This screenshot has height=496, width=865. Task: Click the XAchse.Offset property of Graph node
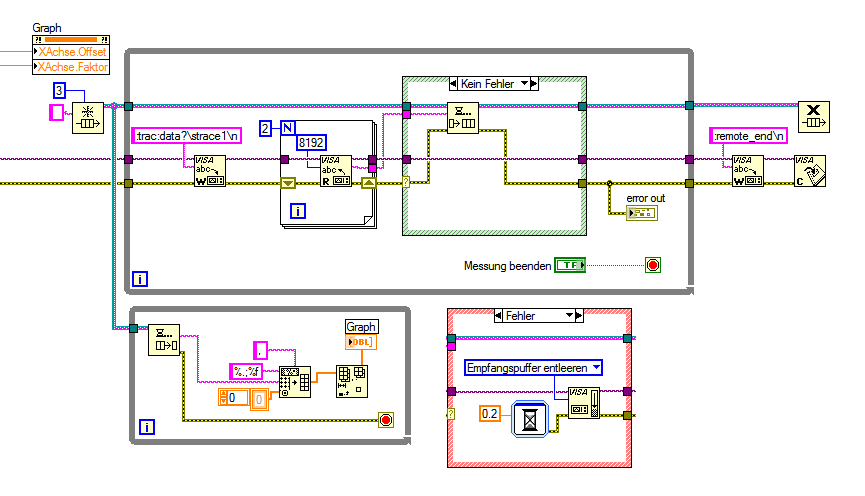71,52
